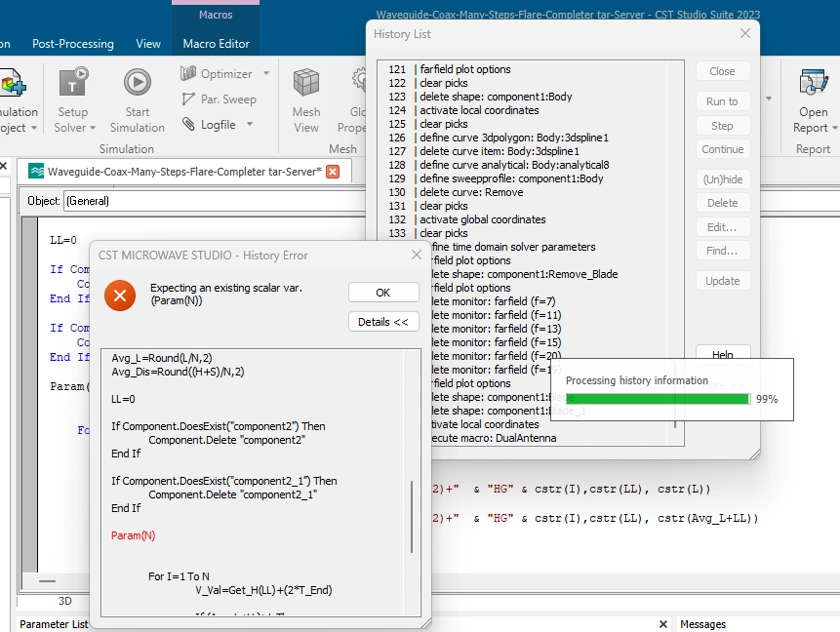Image resolution: width=840 pixels, height=632 pixels.
Task: Click Continue in History List
Action: tap(723, 149)
